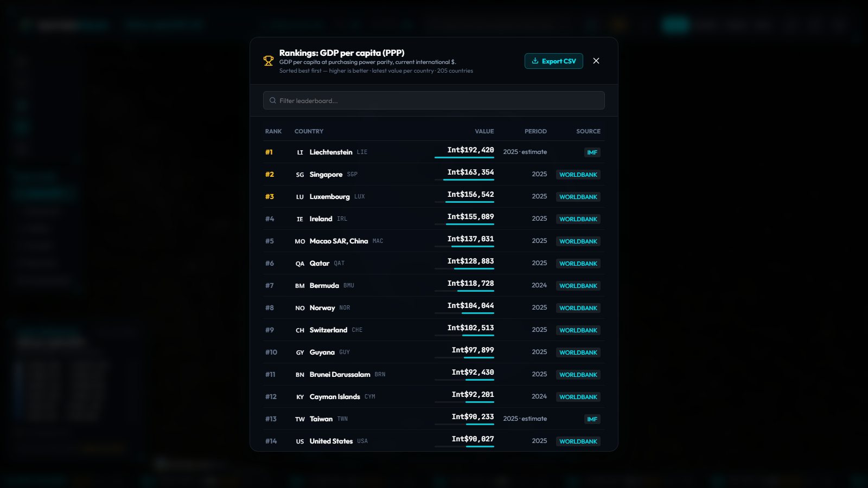The width and height of the screenshot is (868, 488).
Task: Select Switzerland country row
Action: [x=434, y=330]
